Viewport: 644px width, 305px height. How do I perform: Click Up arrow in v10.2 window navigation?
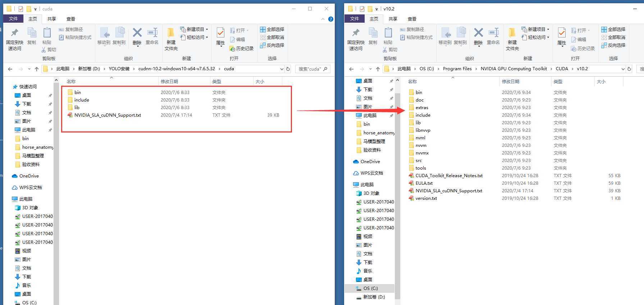pos(378,69)
